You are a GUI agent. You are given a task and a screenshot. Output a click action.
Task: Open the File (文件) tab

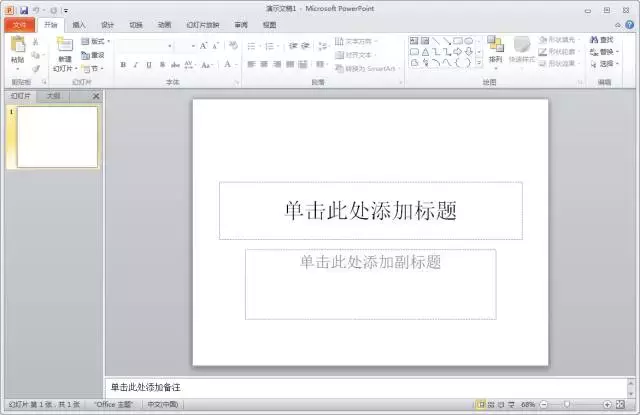[x=20, y=25]
